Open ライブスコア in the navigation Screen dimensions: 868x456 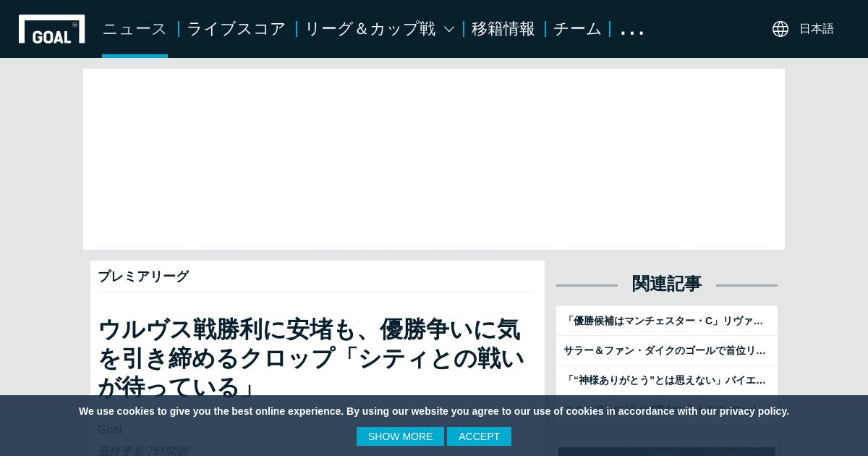(237, 29)
